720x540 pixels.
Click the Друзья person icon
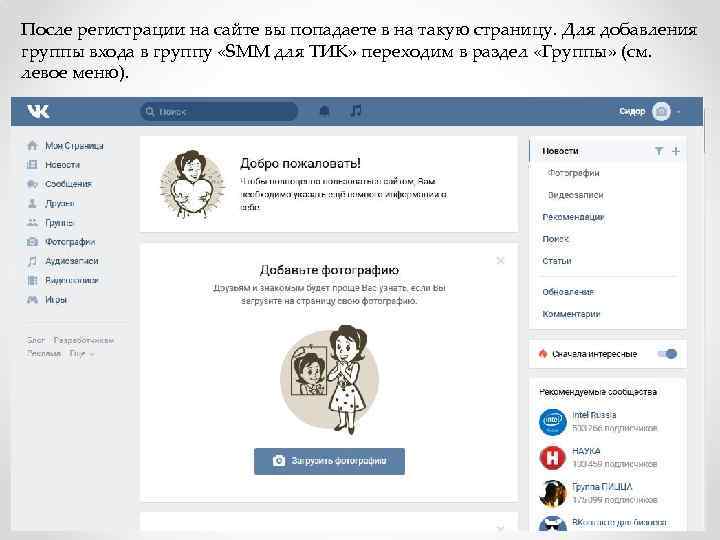(32, 203)
